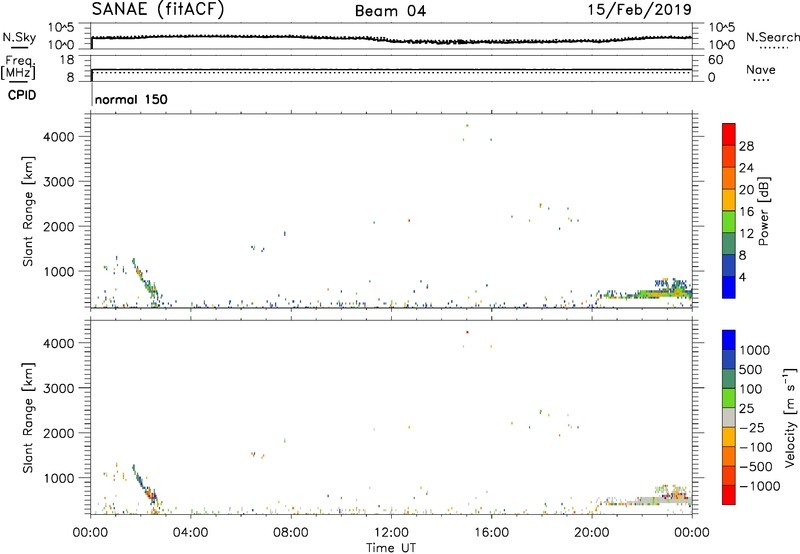
Task: Click the Slant Range title of the velocity panel
Action: click(x=28, y=418)
